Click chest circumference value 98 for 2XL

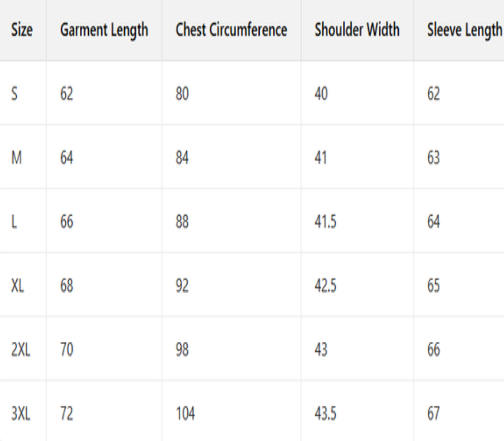[182, 350]
